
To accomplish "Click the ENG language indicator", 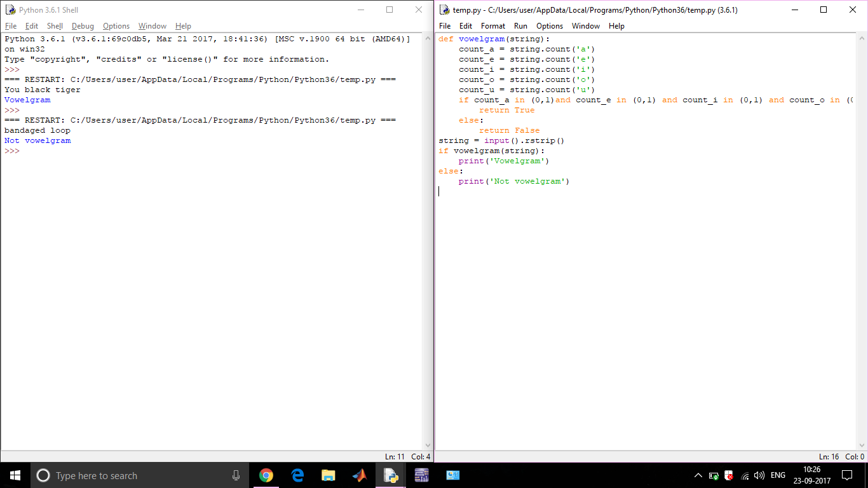I will pos(778,475).
